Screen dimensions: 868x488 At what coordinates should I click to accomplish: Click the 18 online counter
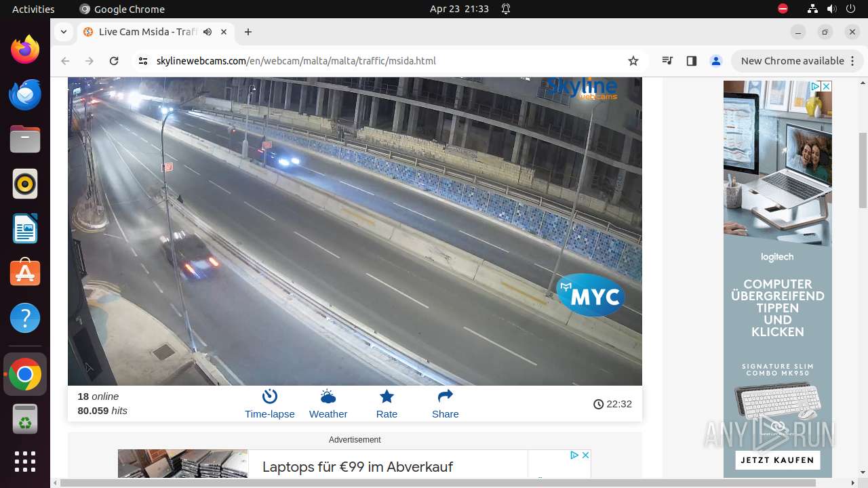98,396
